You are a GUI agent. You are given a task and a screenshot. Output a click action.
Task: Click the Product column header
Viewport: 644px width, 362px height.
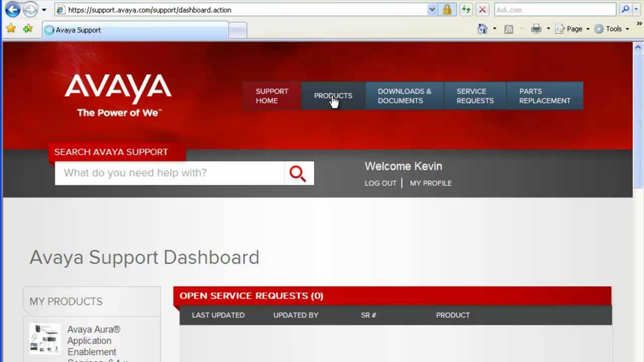click(453, 315)
